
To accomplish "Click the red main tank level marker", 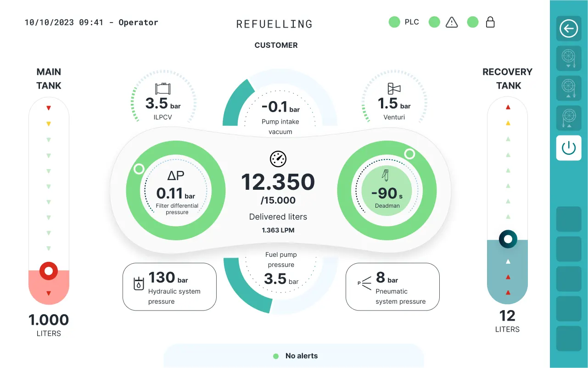I will pos(49,271).
